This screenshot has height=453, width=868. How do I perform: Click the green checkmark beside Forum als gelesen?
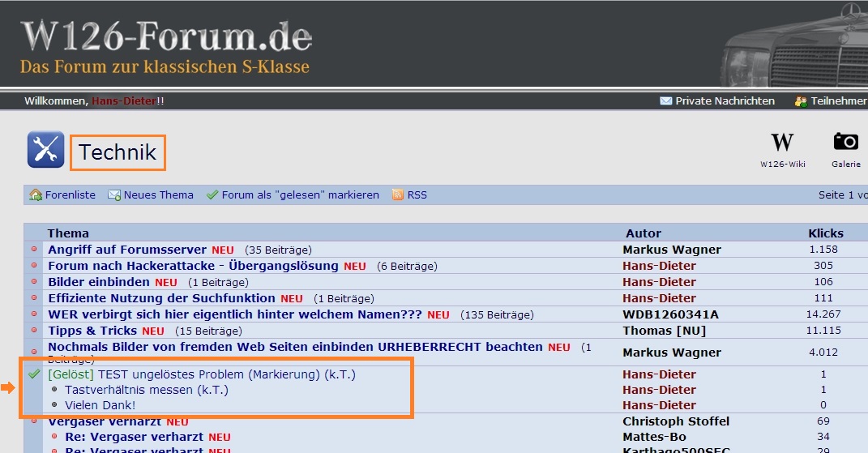pos(212,195)
